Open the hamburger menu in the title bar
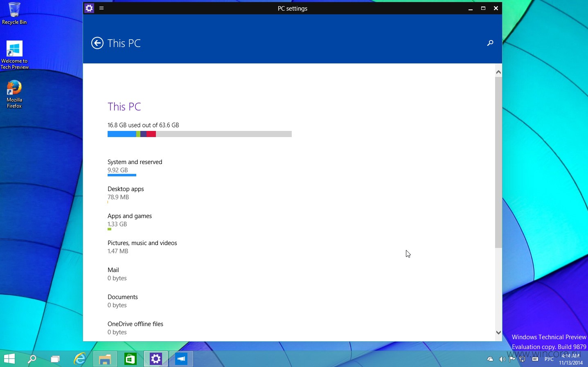The width and height of the screenshot is (588, 367). point(101,8)
